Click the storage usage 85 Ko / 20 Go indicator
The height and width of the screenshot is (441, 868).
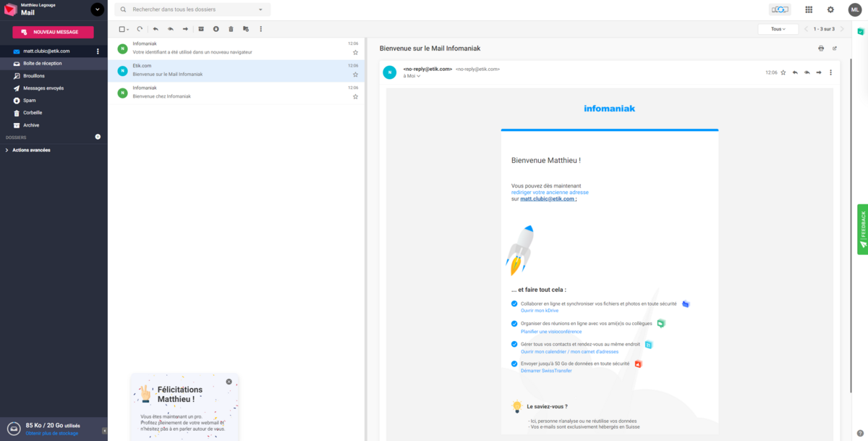(52, 426)
